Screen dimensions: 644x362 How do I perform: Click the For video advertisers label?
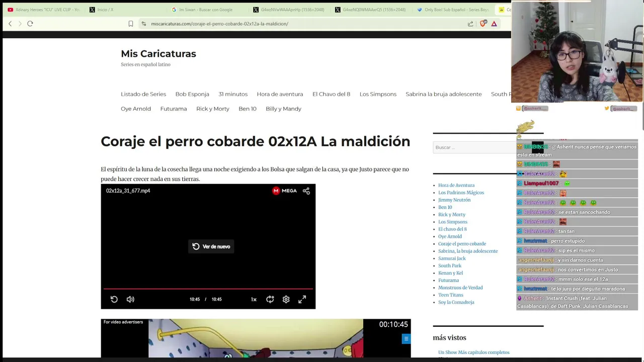click(x=123, y=322)
